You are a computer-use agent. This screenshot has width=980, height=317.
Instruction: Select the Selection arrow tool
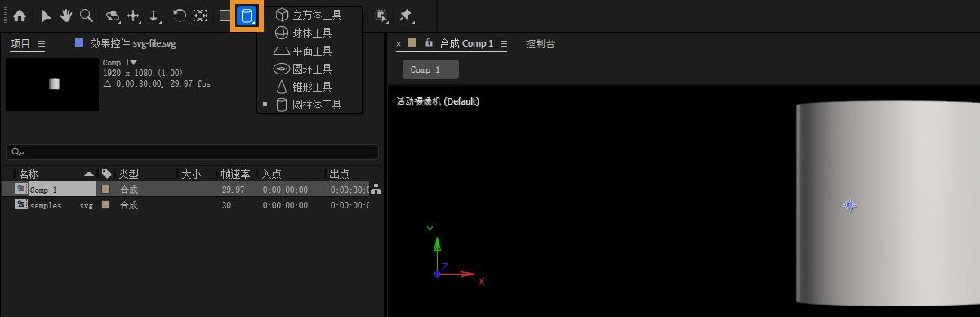46,16
